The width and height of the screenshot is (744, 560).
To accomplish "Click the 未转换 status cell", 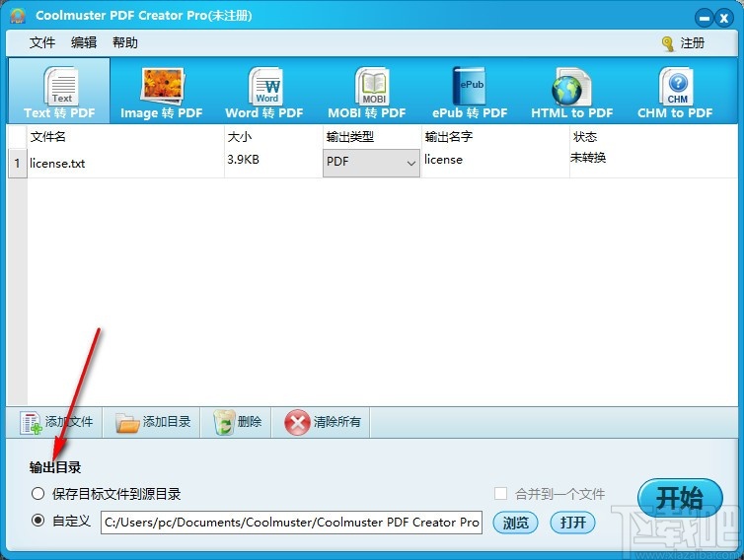I will (653, 163).
